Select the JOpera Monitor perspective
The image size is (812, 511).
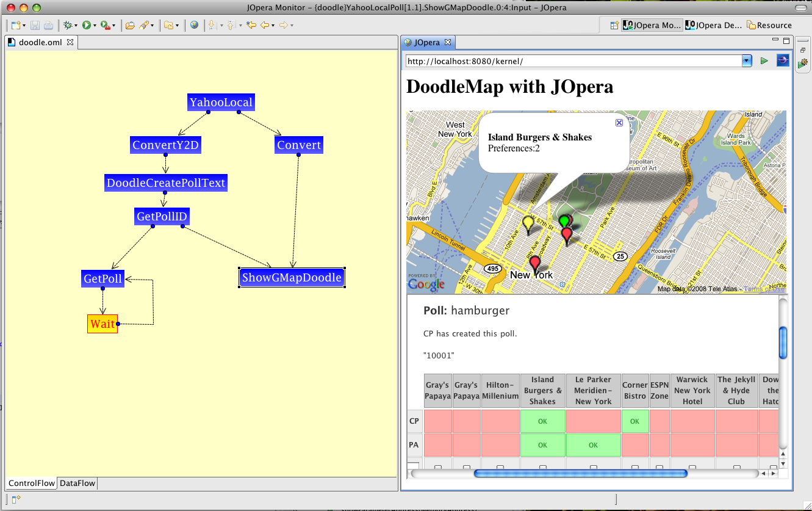[652, 25]
